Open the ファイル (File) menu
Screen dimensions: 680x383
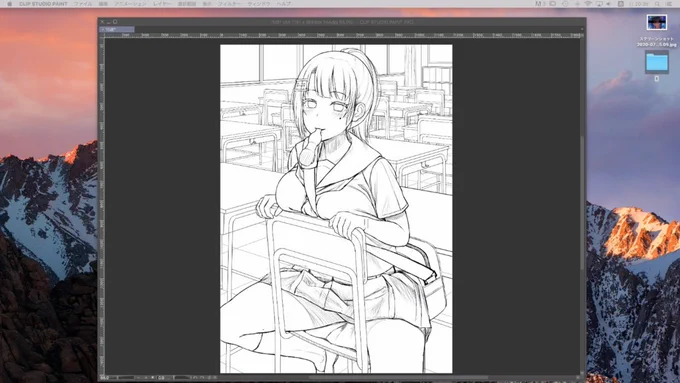(x=82, y=3)
